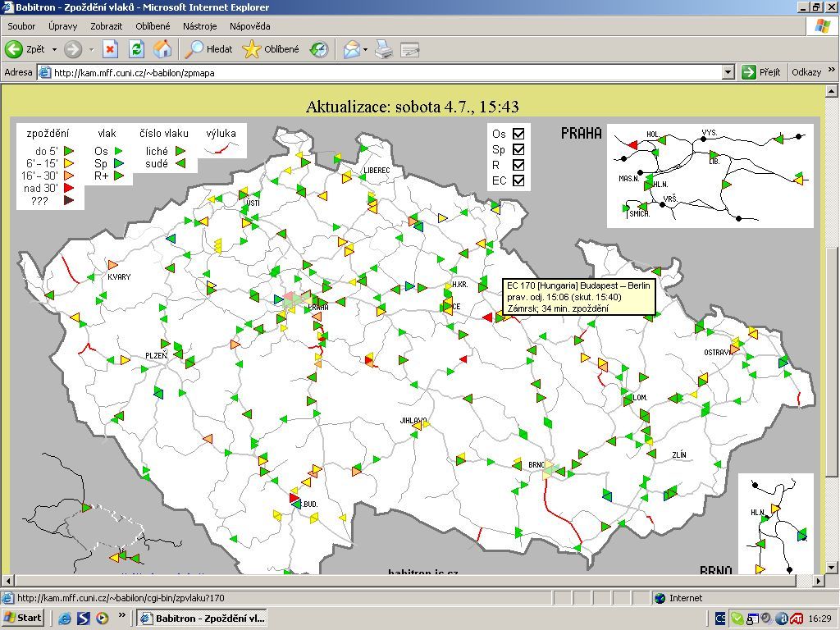Screen dimensions: 840x630
Task: Click the vertical scrollbar down arrow
Action: [831, 568]
